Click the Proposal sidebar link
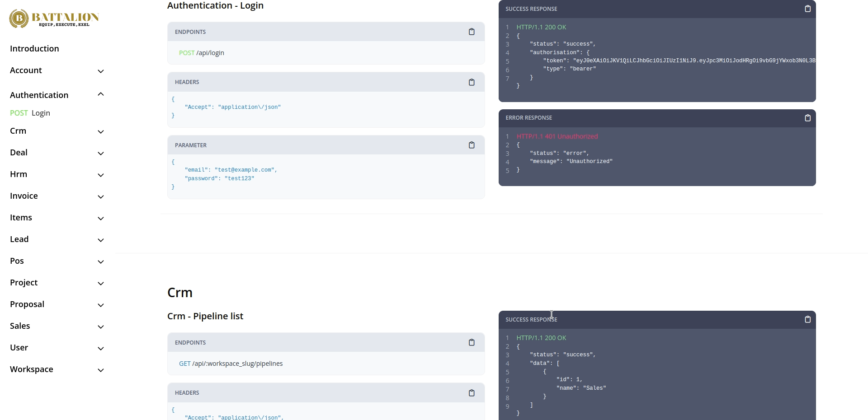Viewport: 868px width, 420px height. point(27,304)
